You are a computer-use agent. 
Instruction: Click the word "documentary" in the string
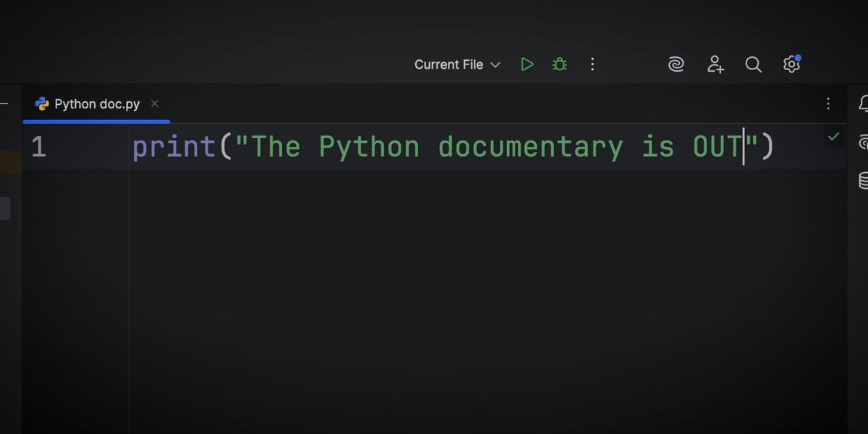tap(530, 148)
